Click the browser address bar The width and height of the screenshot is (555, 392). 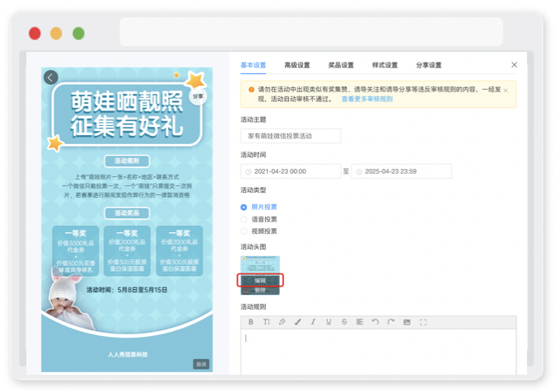[311, 32]
